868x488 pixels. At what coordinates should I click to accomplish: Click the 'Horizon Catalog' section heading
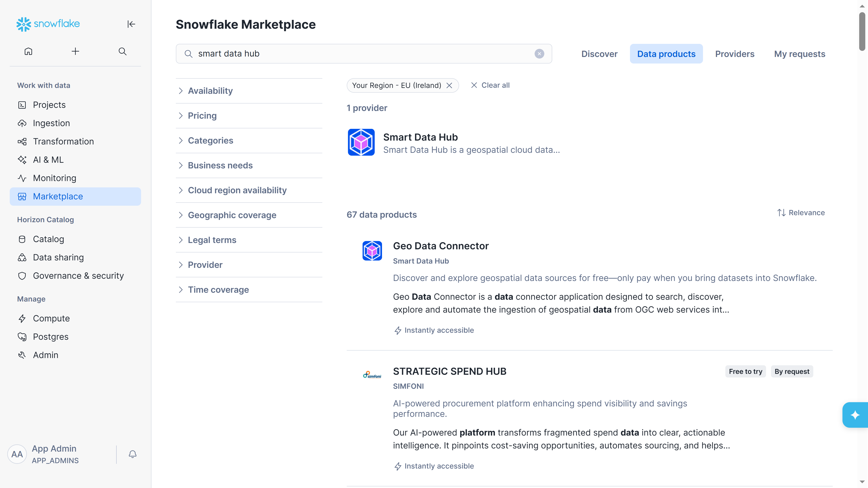point(45,220)
